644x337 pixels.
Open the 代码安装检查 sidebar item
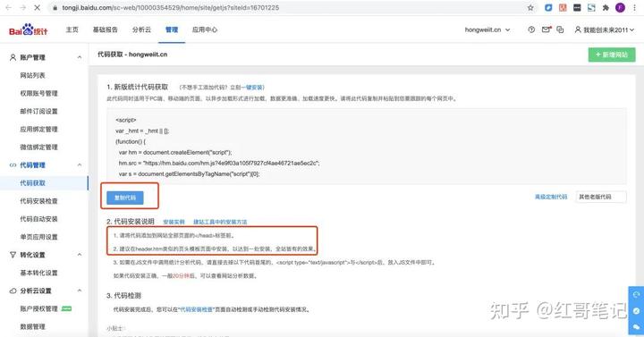click(39, 201)
